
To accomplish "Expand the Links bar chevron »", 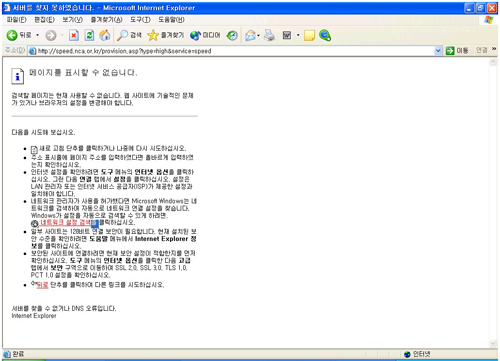I will coord(494,49).
